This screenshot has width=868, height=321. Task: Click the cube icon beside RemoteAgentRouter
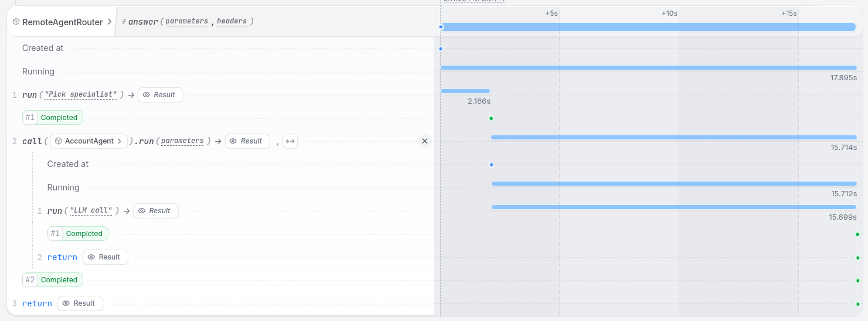[x=16, y=22]
